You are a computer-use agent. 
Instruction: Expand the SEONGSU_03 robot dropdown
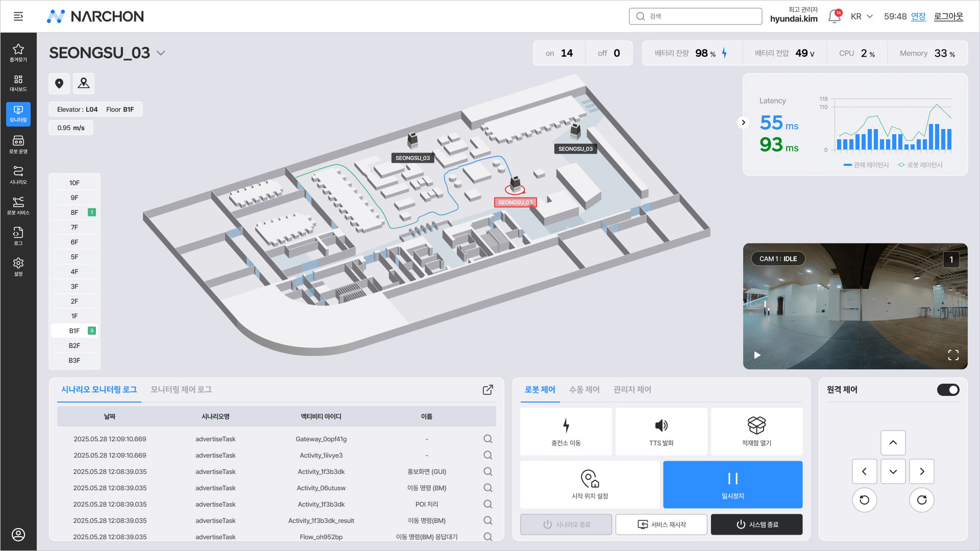pyautogui.click(x=161, y=53)
